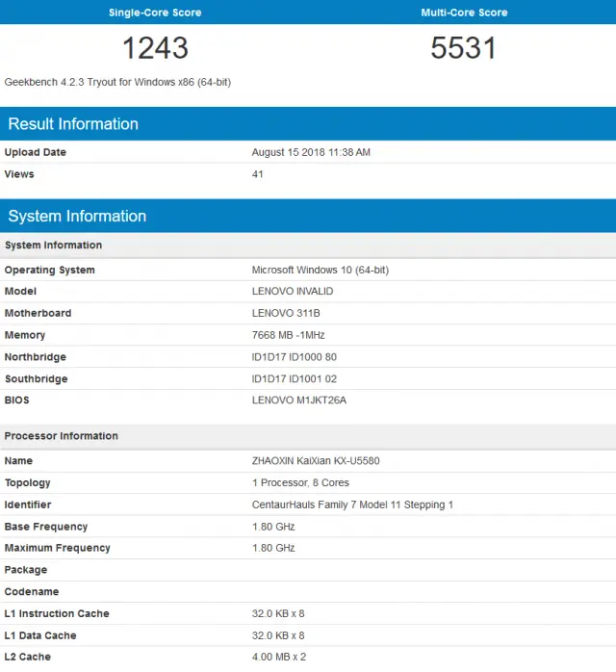Select Microsoft Windows 10 (64-bit) value
616x672 pixels.
tap(321, 270)
